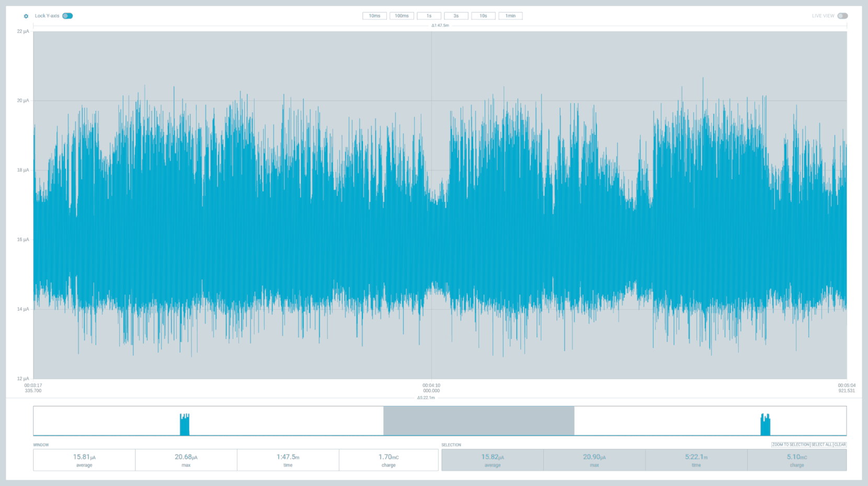868x486 pixels.
Task: Click the selection time value 5:22.1 m
Action: [x=696, y=457]
